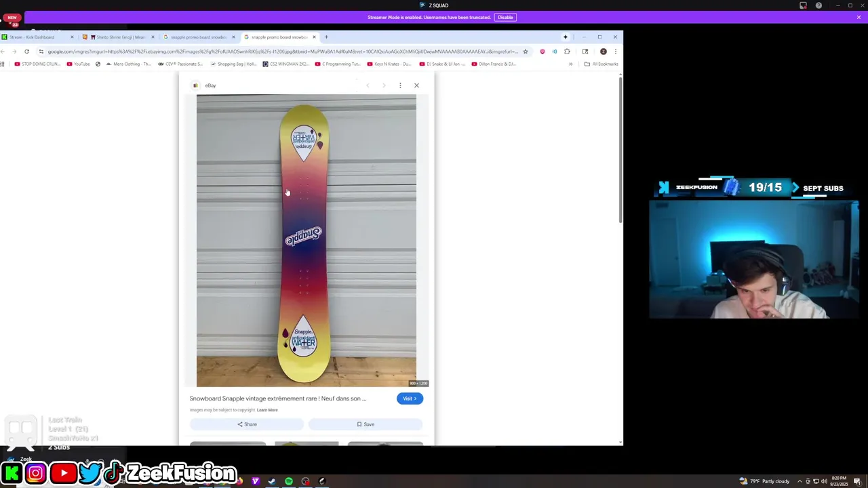Close the Google image preview panel
This screenshot has height=488, width=868.
(416, 85)
